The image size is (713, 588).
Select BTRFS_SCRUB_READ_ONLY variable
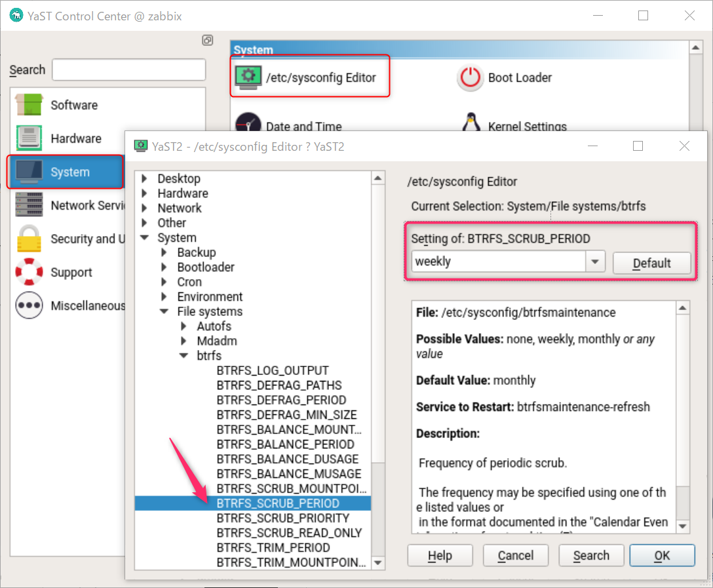289,533
